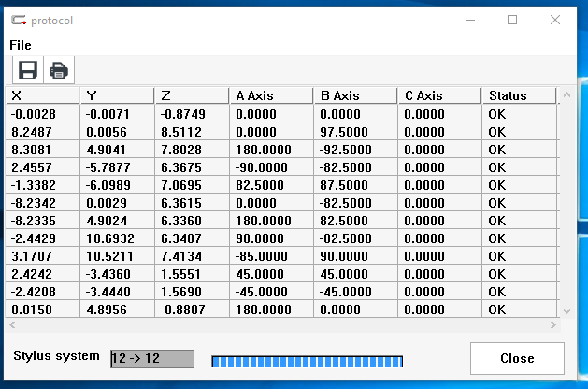Select cell with Z value -0.8749
Viewport: 588px width, 389px height.
tap(192, 114)
